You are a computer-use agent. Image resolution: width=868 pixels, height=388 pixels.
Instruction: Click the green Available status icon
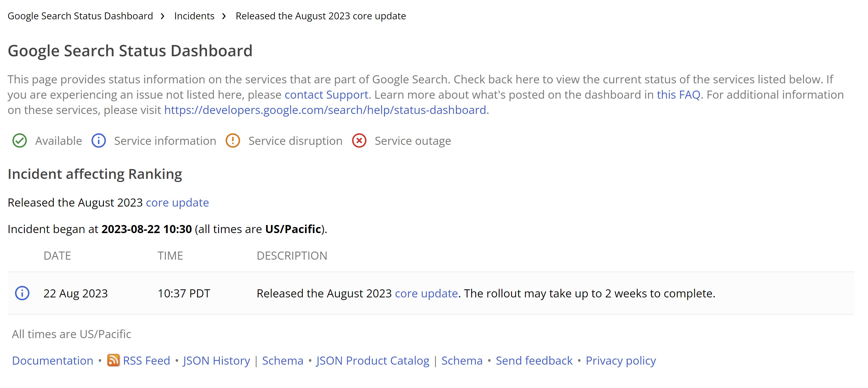[x=20, y=141]
